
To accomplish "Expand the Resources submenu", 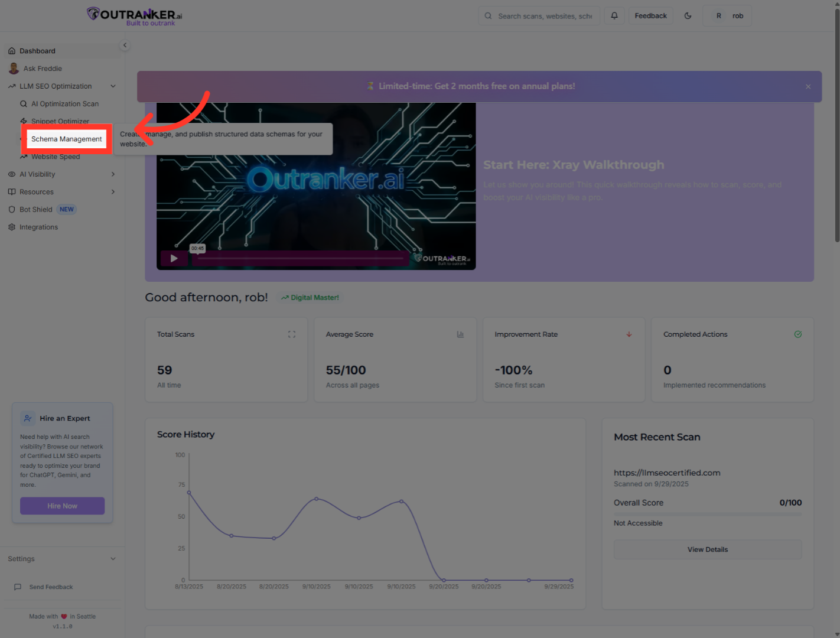I will pyautogui.click(x=113, y=192).
